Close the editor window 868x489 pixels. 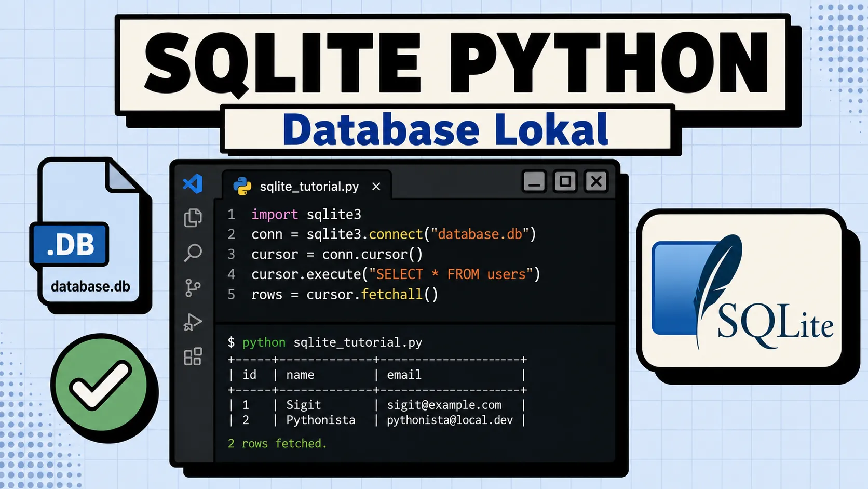[596, 181]
